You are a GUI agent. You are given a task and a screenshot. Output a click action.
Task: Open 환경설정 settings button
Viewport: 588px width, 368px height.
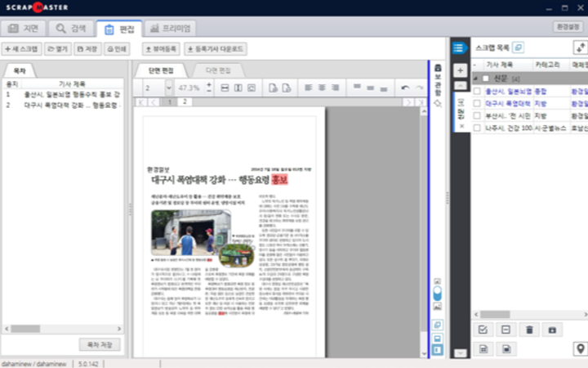(x=568, y=27)
